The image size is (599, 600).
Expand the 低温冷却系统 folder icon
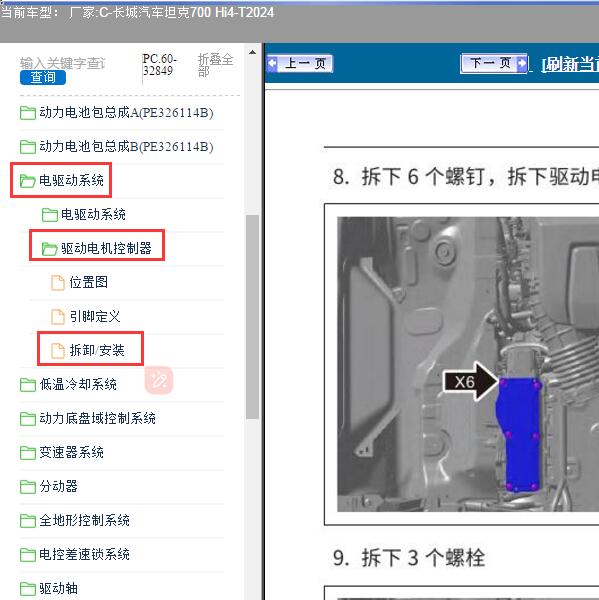coord(28,385)
